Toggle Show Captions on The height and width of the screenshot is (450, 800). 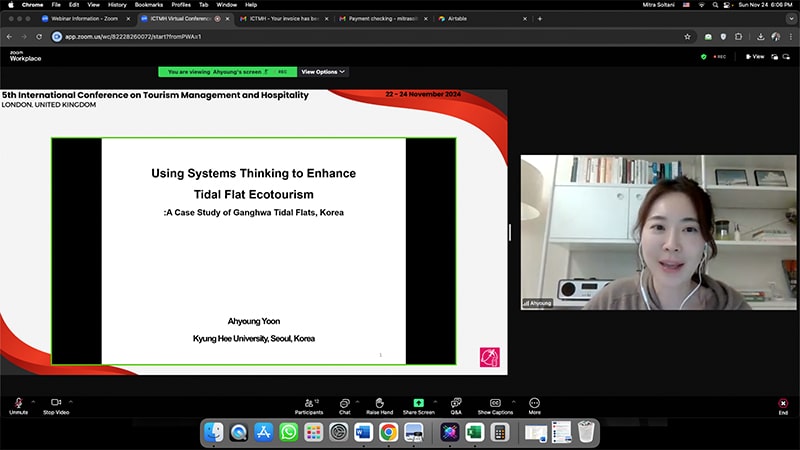(495, 402)
